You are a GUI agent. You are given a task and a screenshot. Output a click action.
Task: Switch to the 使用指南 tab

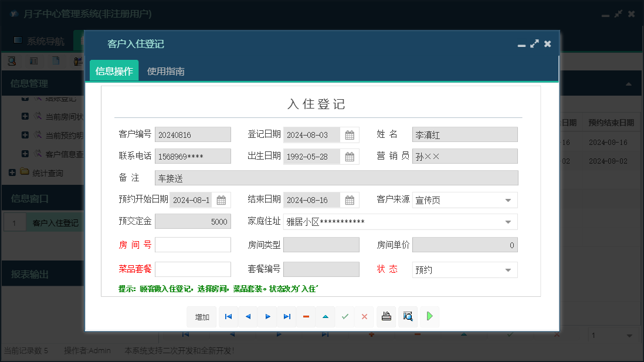(167, 72)
